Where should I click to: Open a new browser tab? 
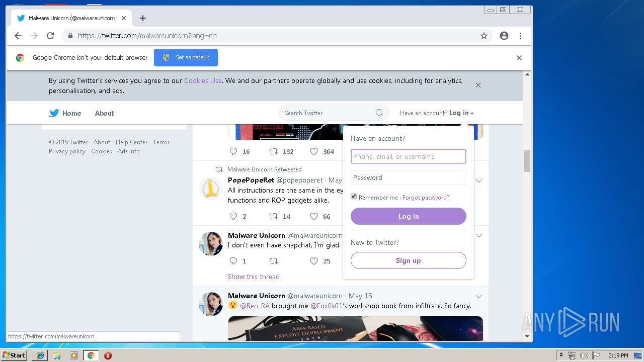[x=143, y=18]
